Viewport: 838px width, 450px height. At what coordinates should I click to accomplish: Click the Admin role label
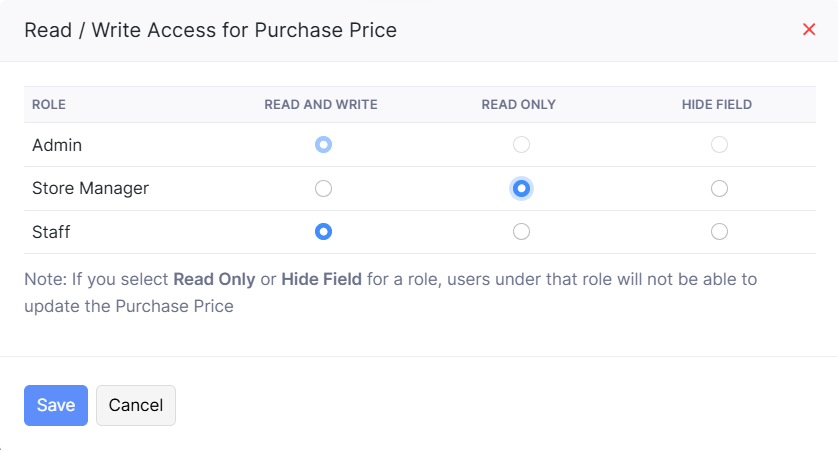(x=57, y=145)
